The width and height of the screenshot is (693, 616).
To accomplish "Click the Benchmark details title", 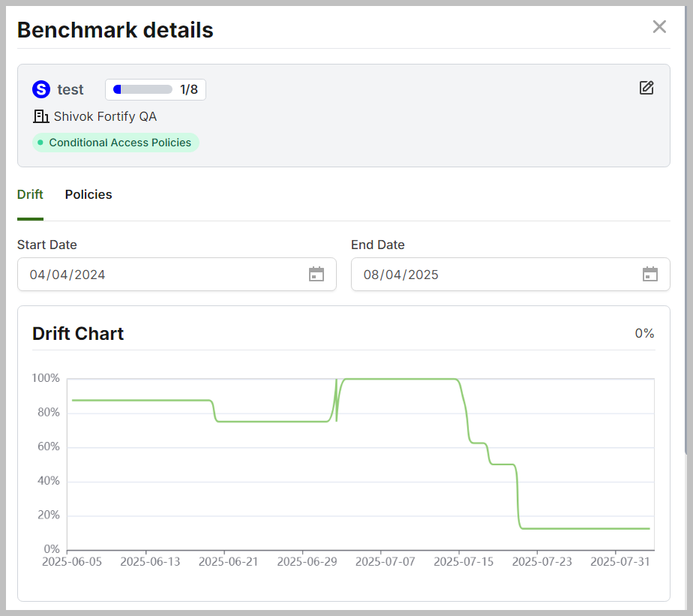I will (115, 30).
